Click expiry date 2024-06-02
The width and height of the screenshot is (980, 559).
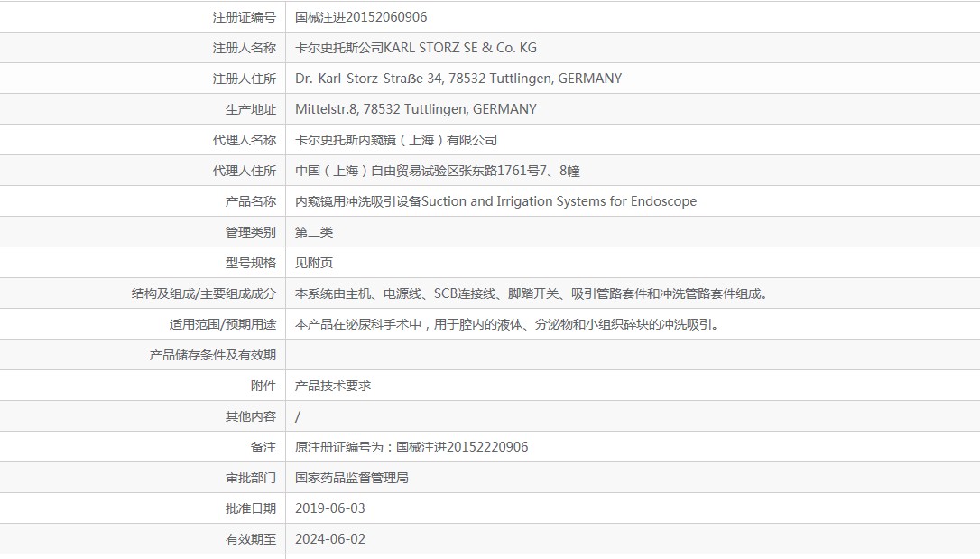[x=330, y=537]
